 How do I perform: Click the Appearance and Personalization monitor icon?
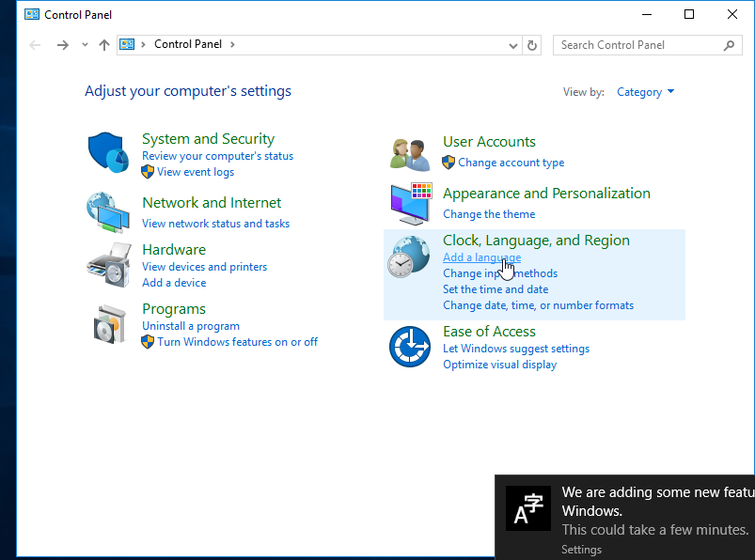pos(411,204)
